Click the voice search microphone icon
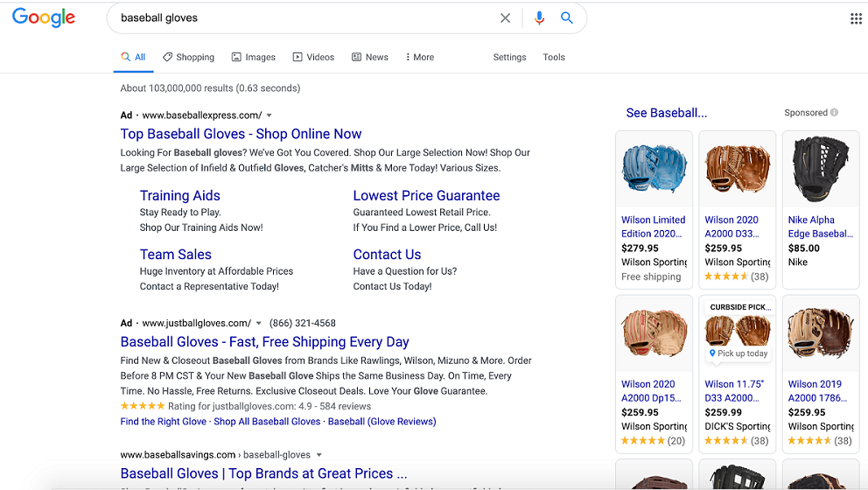868x490 pixels. tap(539, 18)
